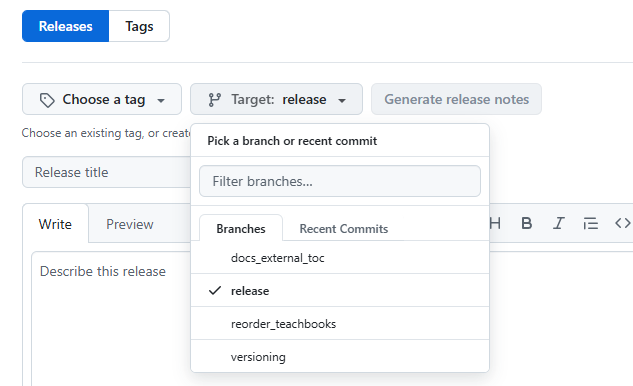
Task: Select the reorder_teachbooks branch
Action: tap(340, 323)
